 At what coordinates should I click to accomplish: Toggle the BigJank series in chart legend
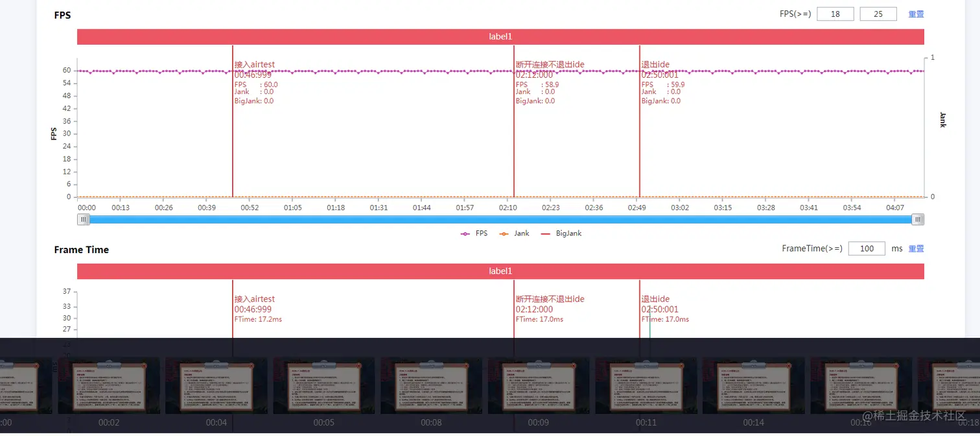tap(561, 233)
